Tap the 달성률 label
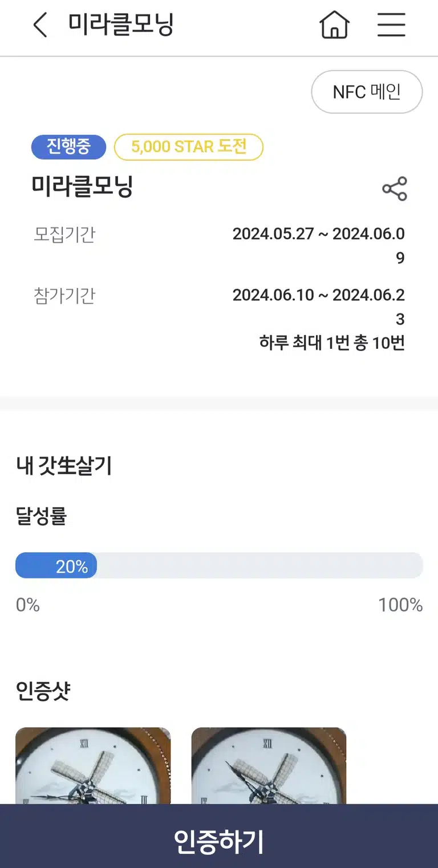The image size is (438, 868). pos(41,516)
